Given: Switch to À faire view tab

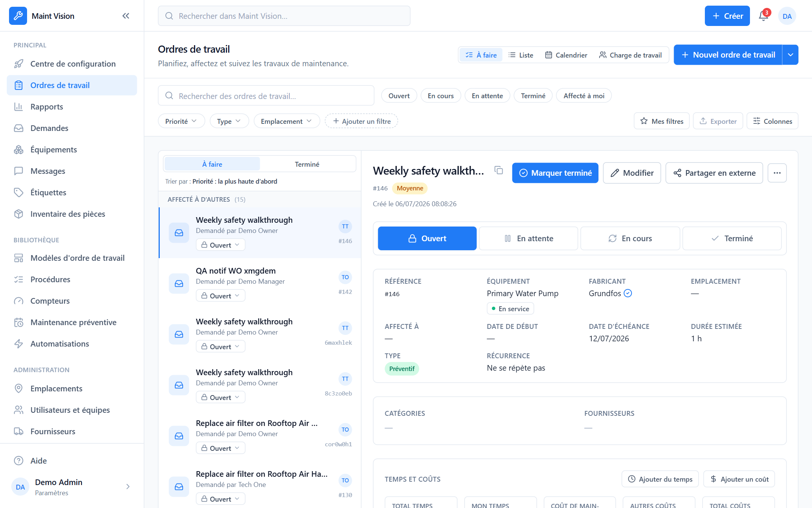Looking at the screenshot, I should pos(481,55).
